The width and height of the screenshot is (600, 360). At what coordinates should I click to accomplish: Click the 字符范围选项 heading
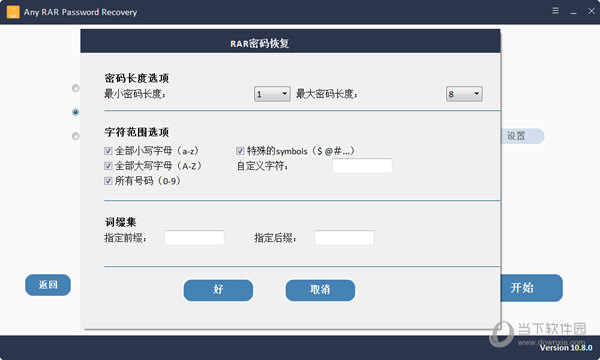click(137, 132)
